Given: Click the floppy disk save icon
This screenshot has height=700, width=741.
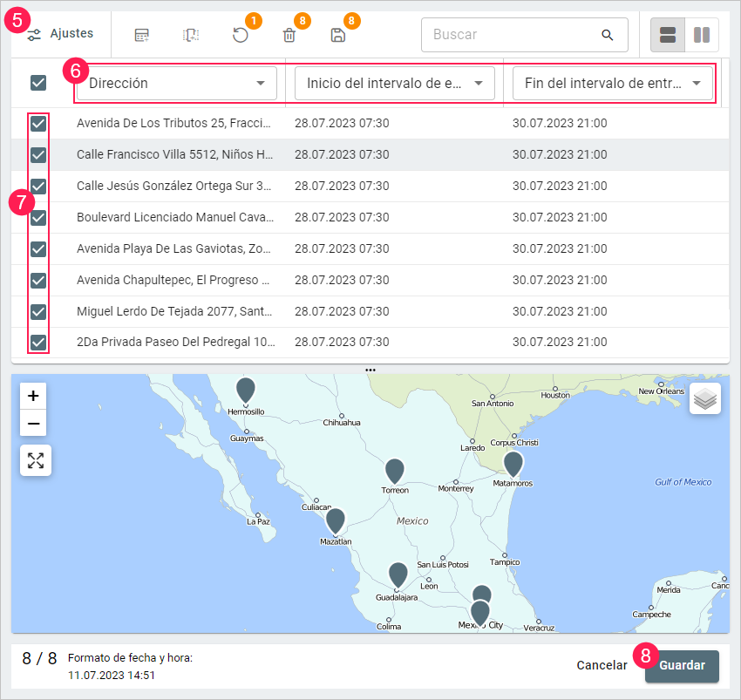Looking at the screenshot, I should click(x=337, y=35).
